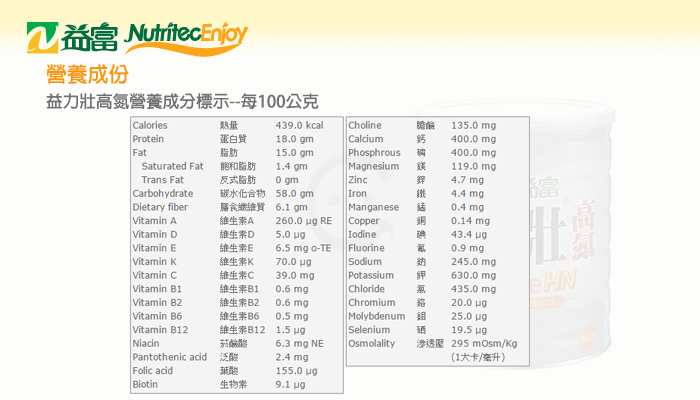
Task: Select the Chromium label
Action: (371, 303)
